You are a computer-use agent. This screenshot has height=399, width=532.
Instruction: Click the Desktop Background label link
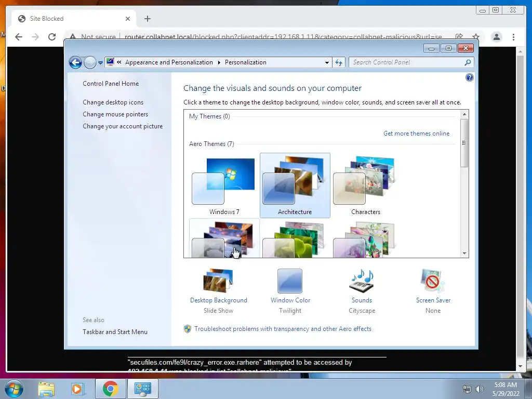point(219,300)
